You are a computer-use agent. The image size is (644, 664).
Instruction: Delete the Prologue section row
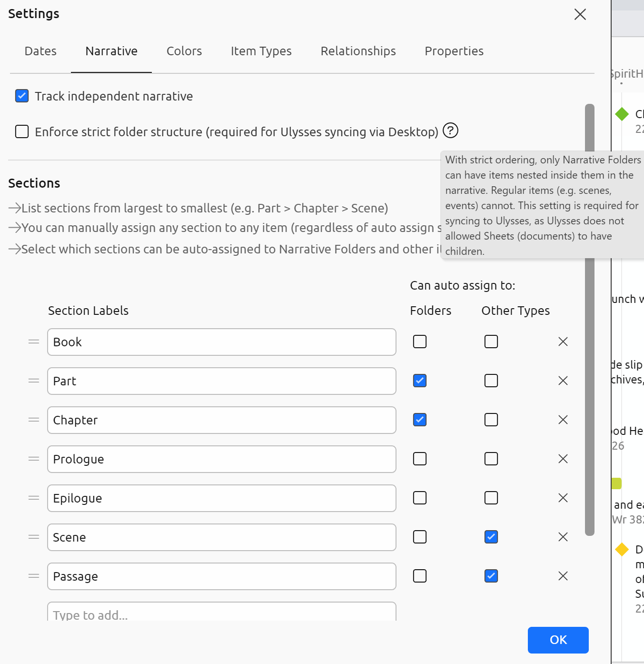click(563, 459)
